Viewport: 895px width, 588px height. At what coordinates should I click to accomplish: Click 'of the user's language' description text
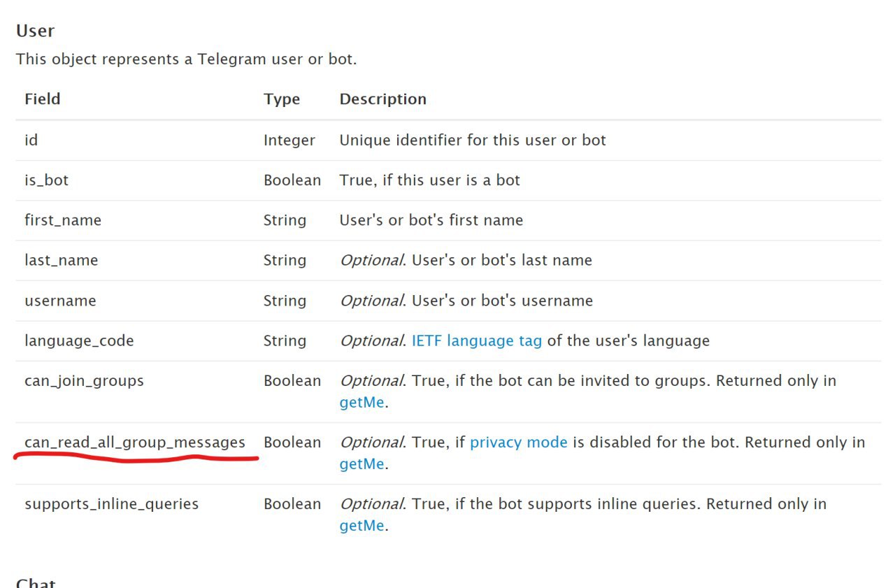(629, 340)
